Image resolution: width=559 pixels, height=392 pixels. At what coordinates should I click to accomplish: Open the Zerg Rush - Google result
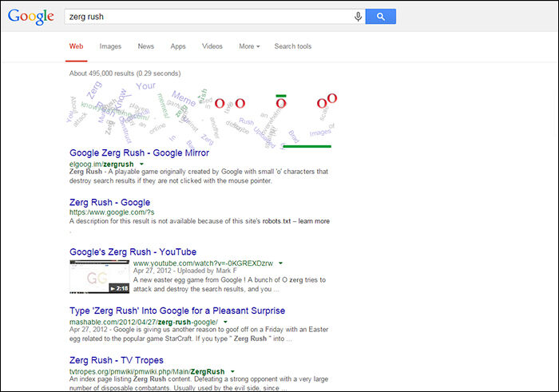click(110, 203)
